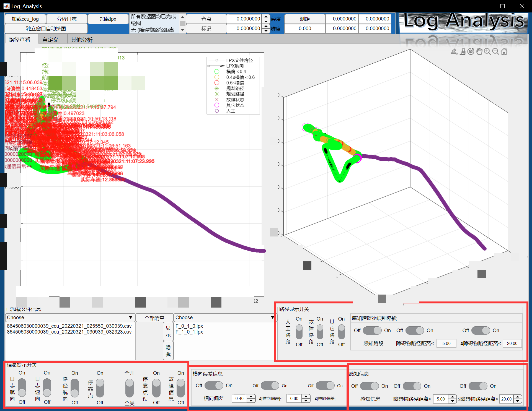The image size is (532, 411).
Task: Flip the 全开/全关 master slider switch
Action: click(x=129, y=387)
